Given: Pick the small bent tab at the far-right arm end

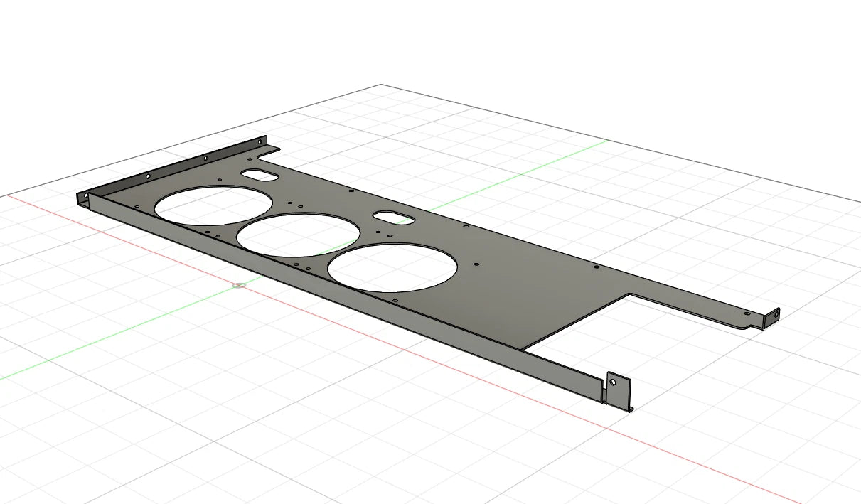Looking at the screenshot, I should tap(771, 317).
